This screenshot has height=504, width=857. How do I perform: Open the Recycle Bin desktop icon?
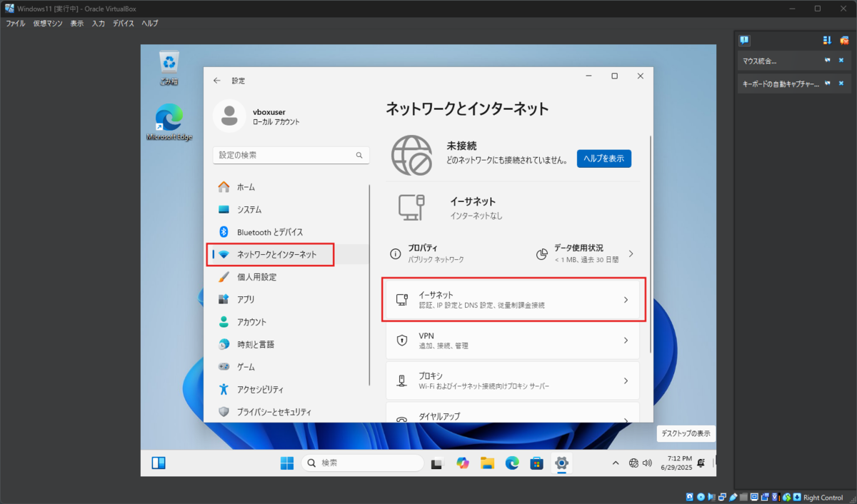click(169, 66)
